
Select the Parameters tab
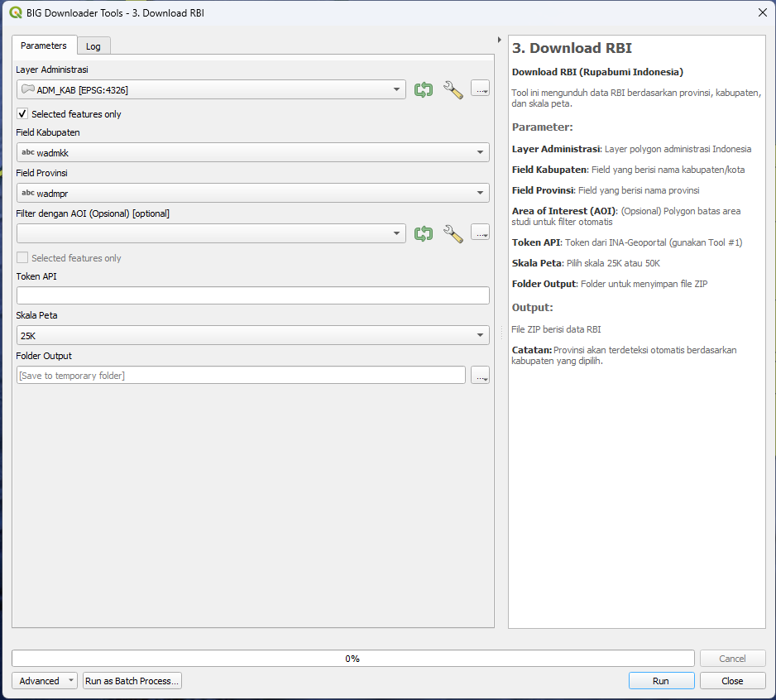pos(44,46)
